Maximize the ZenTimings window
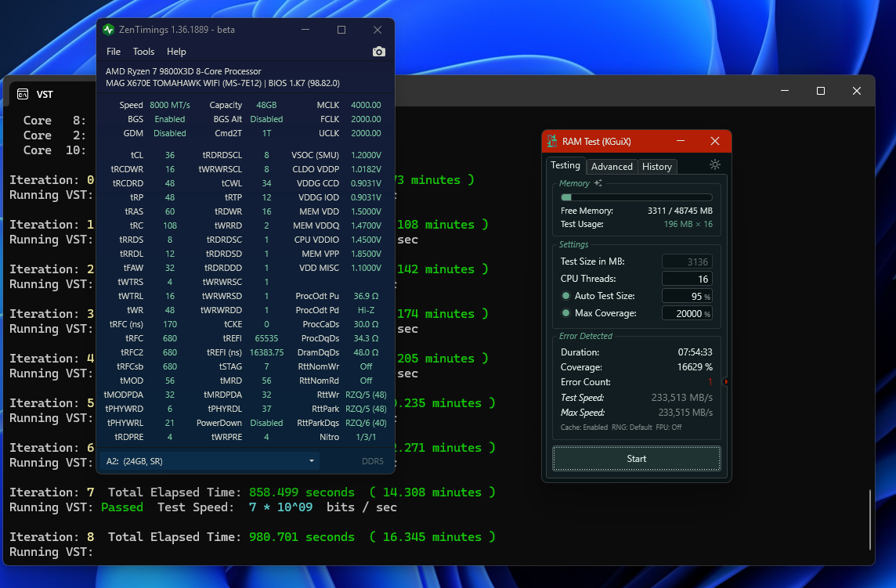The width and height of the screenshot is (896, 588). coord(341,30)
